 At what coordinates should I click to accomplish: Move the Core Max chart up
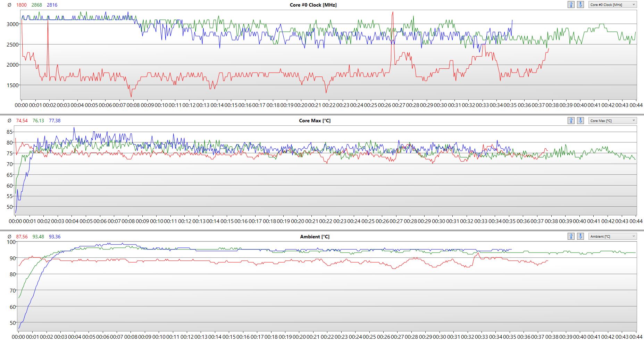click(x=571, y=121)
